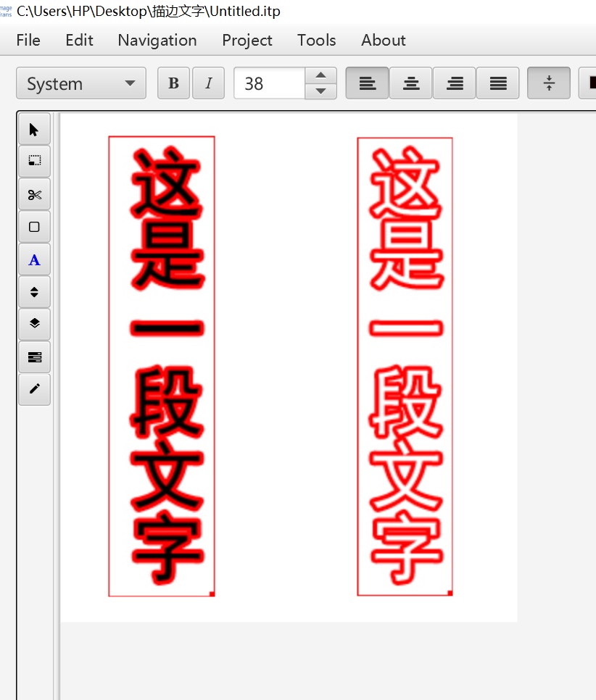The width and height of the screenshot is (596, 700).
Task: Toggle bold text formatting
Action: pos(173,83)
